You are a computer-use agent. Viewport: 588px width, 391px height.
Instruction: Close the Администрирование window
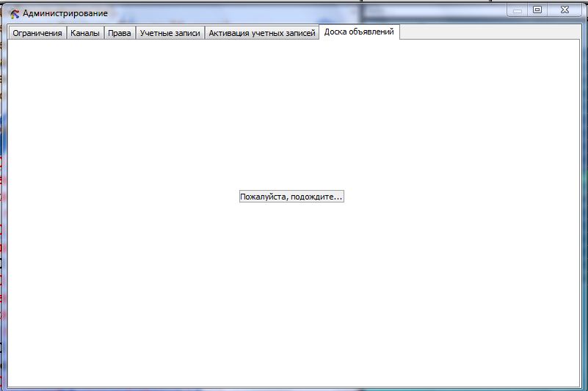(565, 10)
